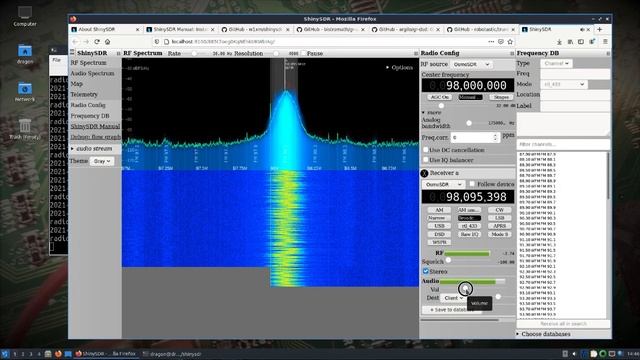Select the Raw IQ mode button
Viewport: 640px width, 360px height.
pos(469,234)
